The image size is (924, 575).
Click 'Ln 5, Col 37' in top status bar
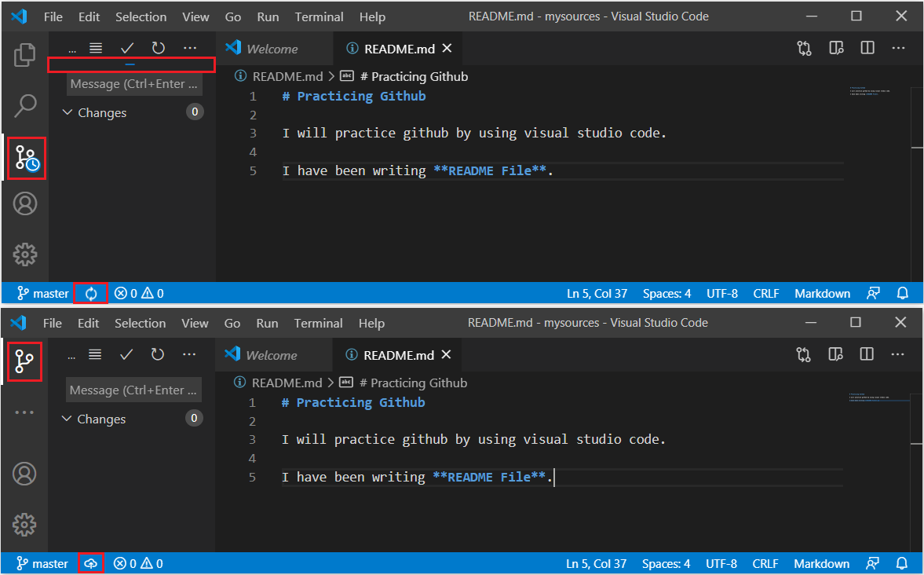click(597, 294)
